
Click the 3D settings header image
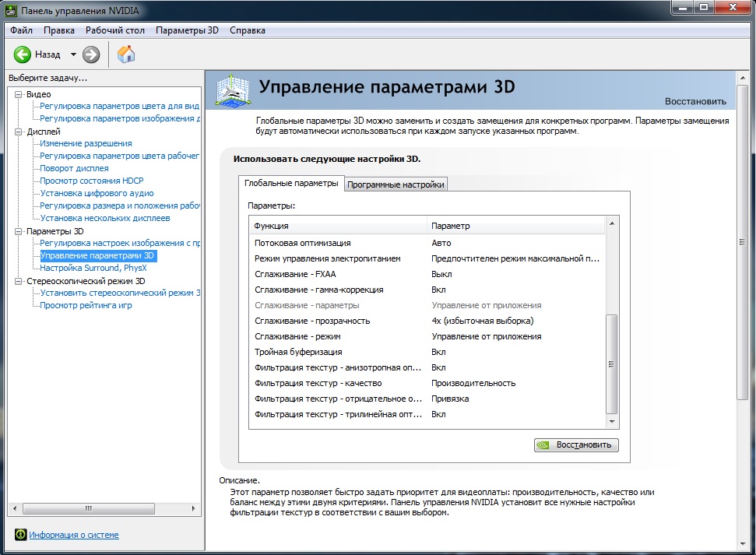tap(233, 90)
